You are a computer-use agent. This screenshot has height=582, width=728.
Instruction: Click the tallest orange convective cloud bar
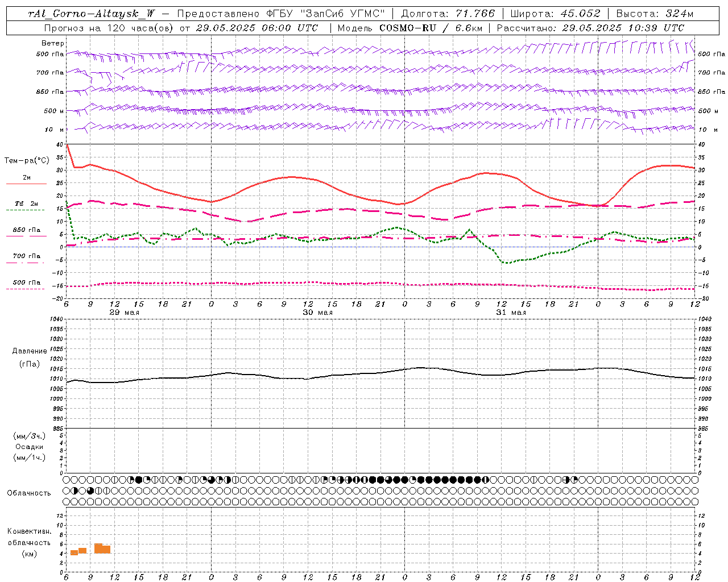[98, 548]
